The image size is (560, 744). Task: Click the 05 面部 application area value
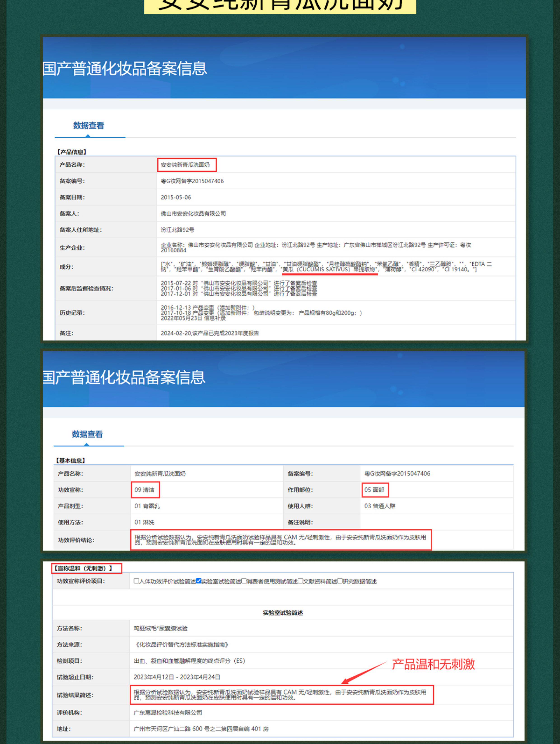tap(374, 490)
